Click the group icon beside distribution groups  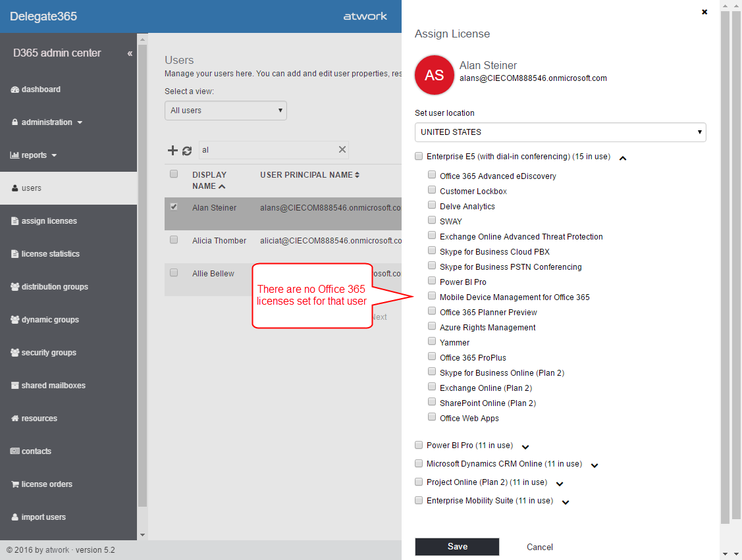coord(15,287)
